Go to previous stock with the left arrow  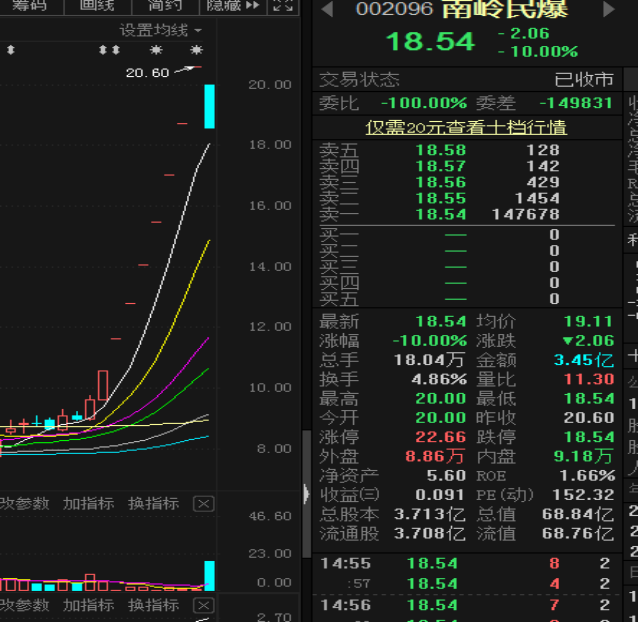coord(327,9)
